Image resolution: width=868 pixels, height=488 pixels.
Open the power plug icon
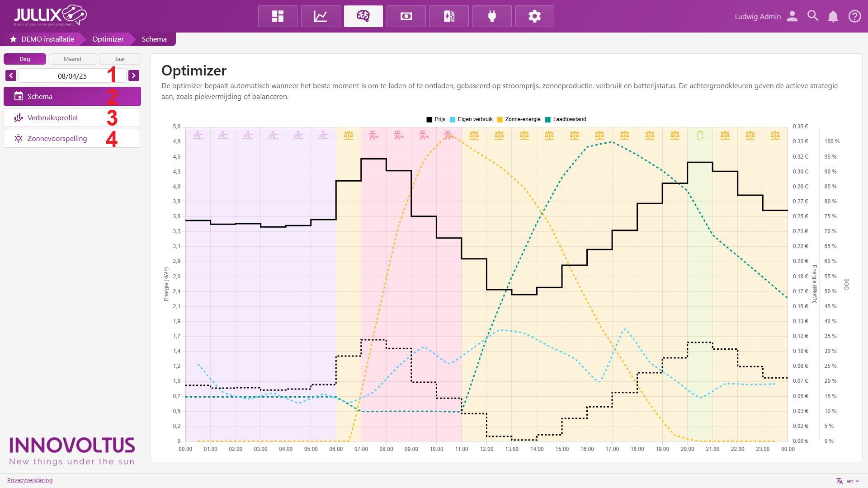(x=492, y=16)
